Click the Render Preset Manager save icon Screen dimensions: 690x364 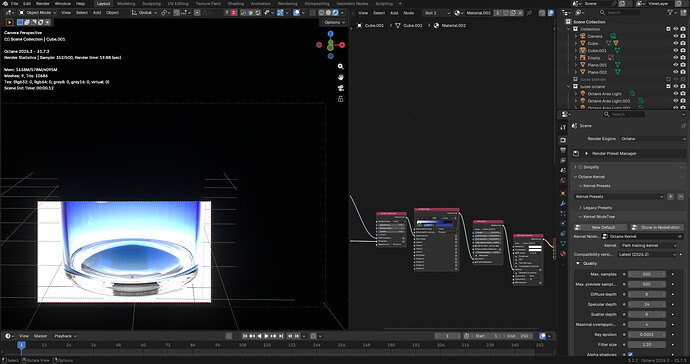pyautogui.click(x=576, y=154)
